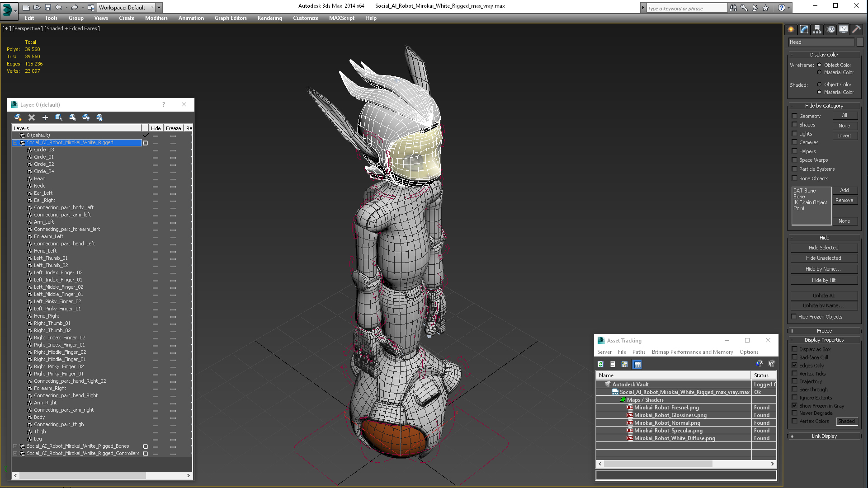Click the Hide Unselected button

point(823,258)
